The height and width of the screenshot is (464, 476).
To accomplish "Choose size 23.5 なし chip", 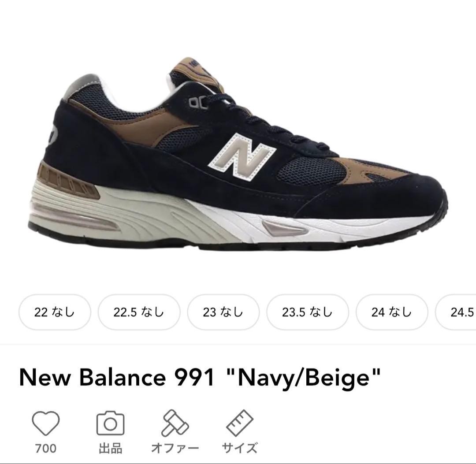I will point(308,312).
